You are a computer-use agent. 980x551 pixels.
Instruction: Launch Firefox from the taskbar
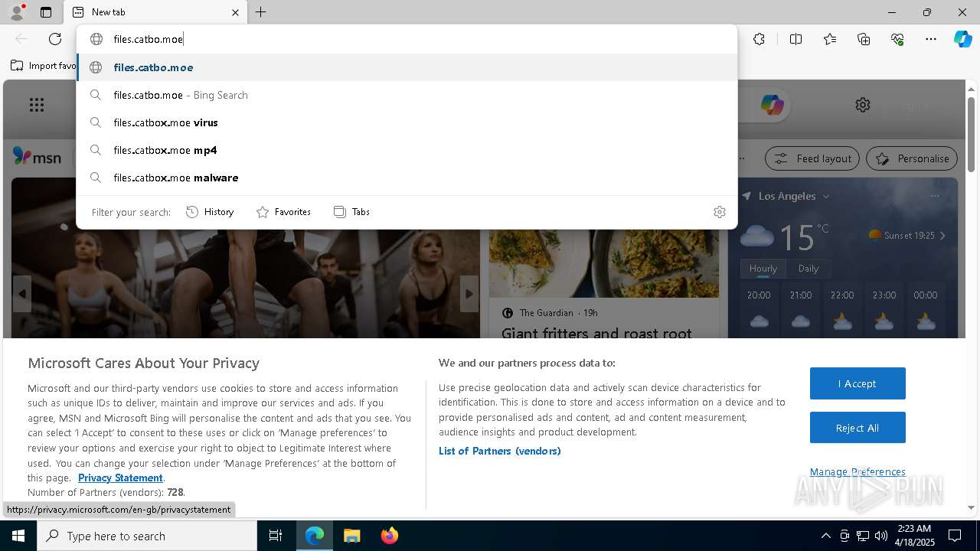click(x=389, y=536)
